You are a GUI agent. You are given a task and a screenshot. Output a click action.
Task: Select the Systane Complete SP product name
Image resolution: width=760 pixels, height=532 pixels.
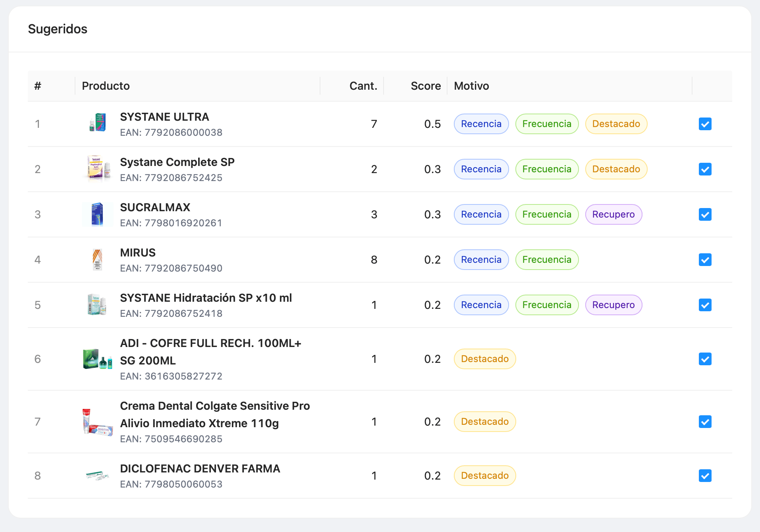tap(177, 162)
